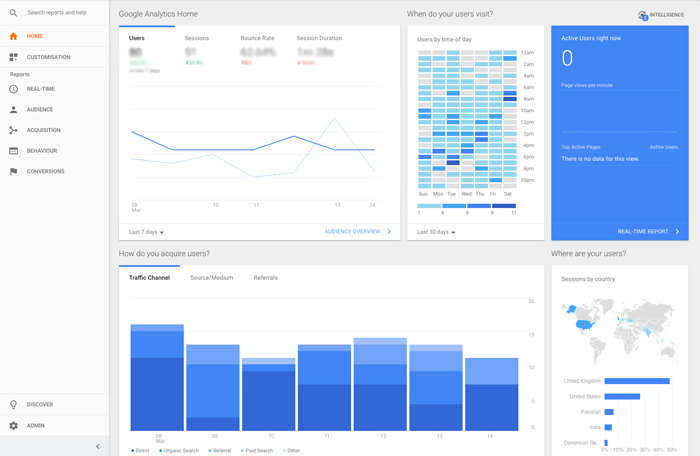Open the Real-Time Report link
The width and height of the screenshot is (700, 456).
pyautogui.click(x=647, y=231)
